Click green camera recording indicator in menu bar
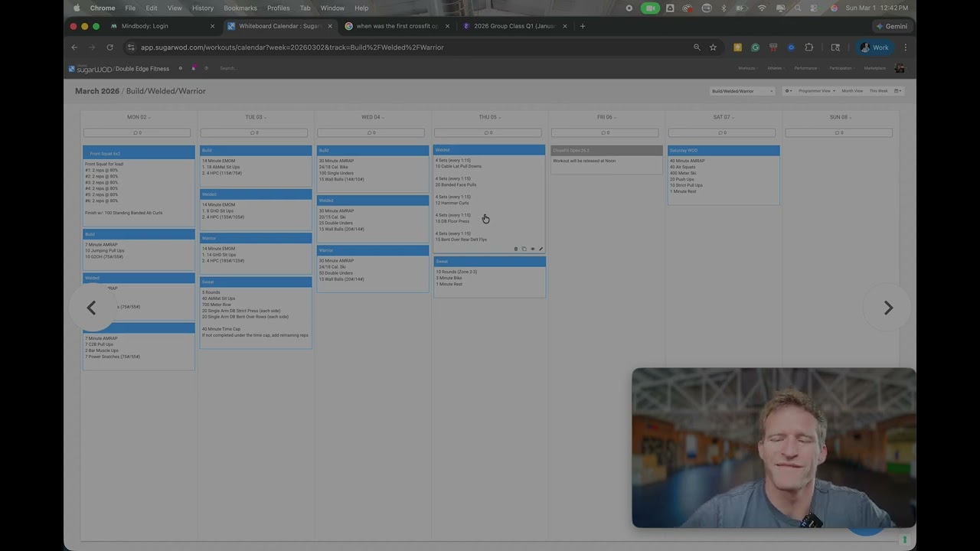The image size is (980, 551). click(650, 8)
